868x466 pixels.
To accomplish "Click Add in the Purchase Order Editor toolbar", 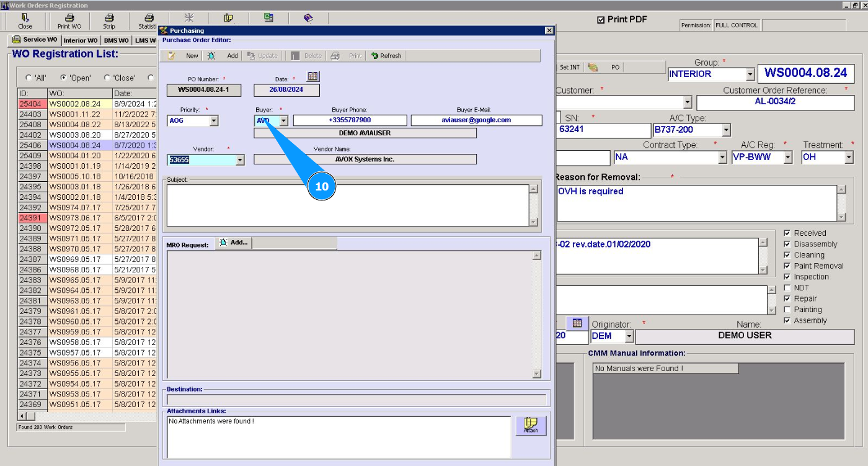I will 223,56.
